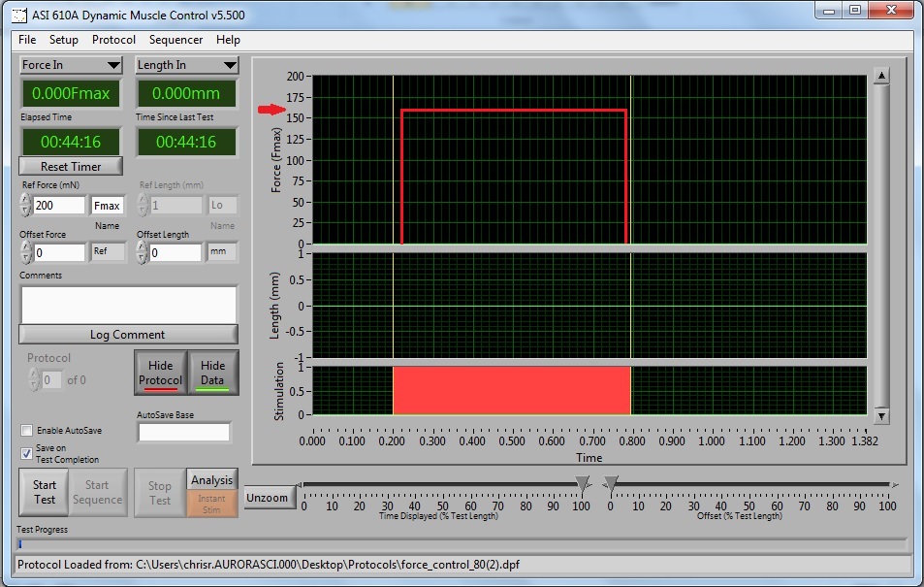Expand the Force In dropdown
Screen dimensions: 924x587
click(71, 65)
